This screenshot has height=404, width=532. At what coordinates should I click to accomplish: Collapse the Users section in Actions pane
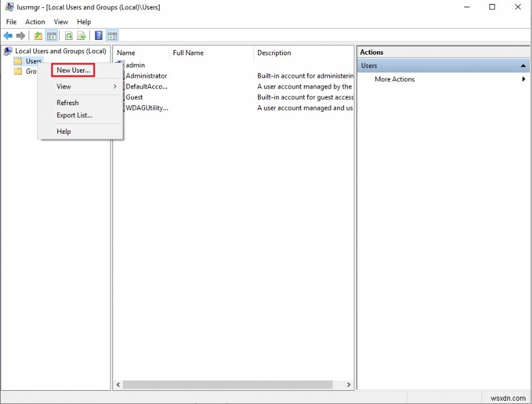tap(524, 65)
